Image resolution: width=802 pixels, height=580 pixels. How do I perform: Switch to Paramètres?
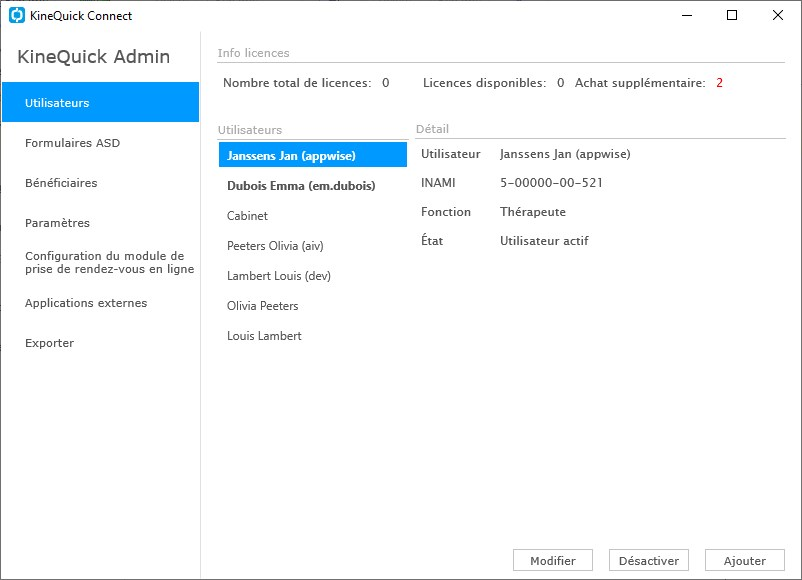(x=100, y=222)
